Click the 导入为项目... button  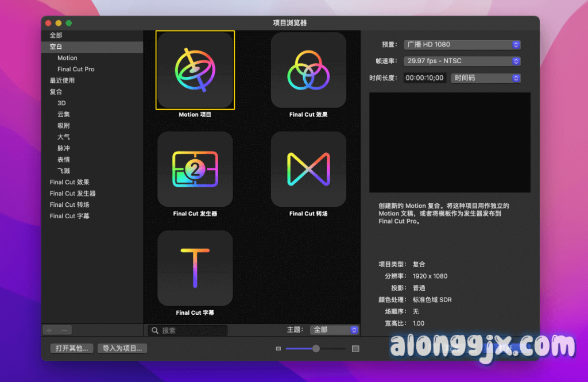point(122,348)
